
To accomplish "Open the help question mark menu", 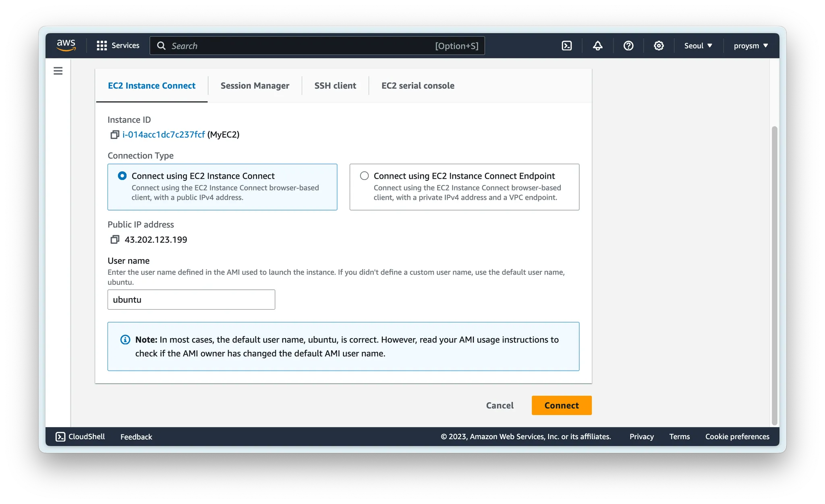I will click(x=628, y=45).
